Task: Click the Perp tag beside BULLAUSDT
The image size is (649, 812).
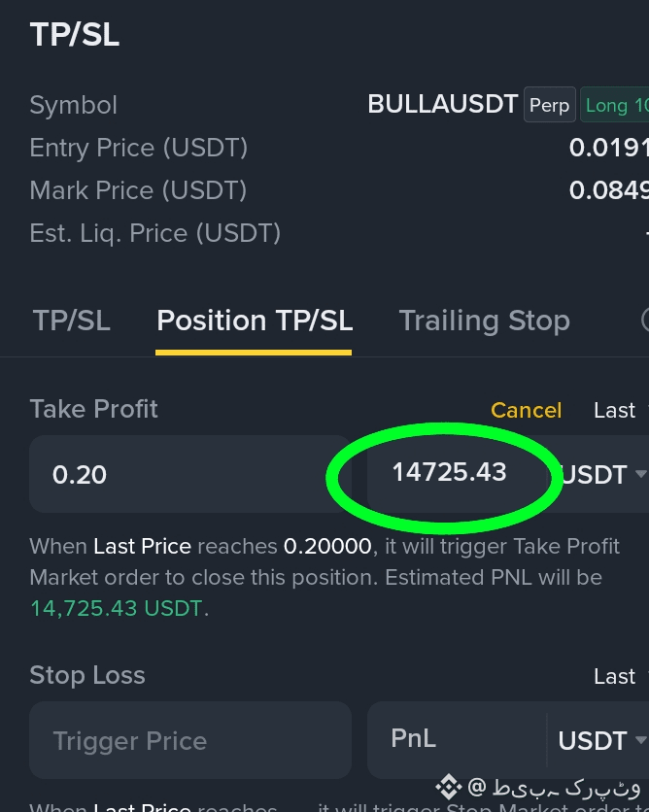Action: point(550,105)
